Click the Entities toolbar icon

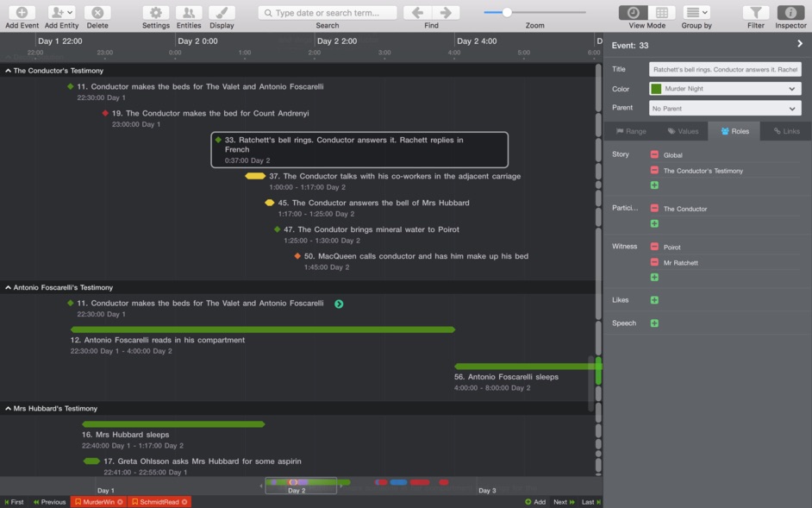(189, 13)
